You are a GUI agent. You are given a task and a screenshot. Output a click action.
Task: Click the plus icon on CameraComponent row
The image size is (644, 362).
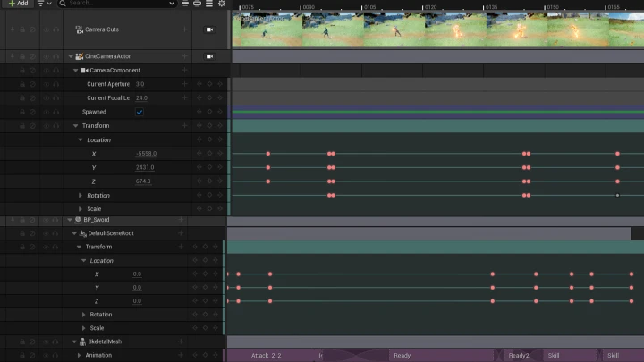184,70
